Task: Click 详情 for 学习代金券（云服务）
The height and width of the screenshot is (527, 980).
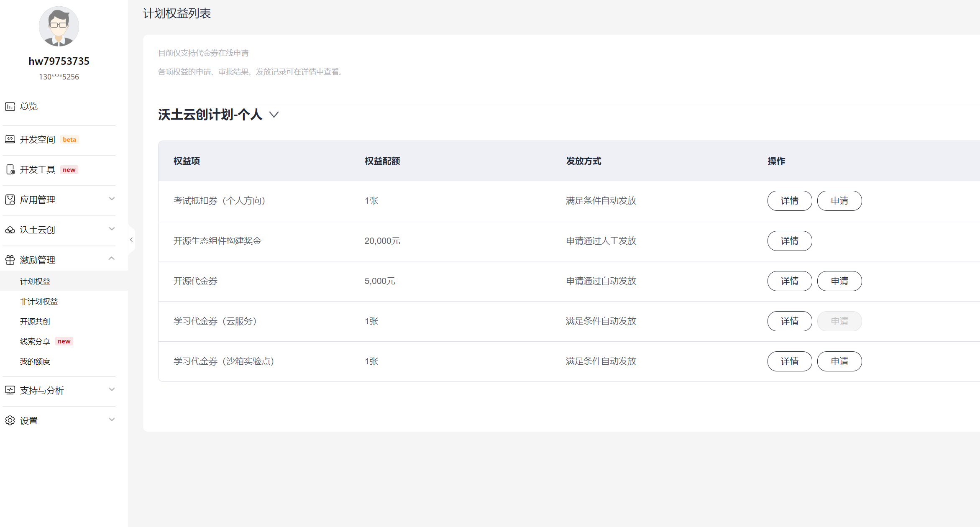Action: coord(790,321)
